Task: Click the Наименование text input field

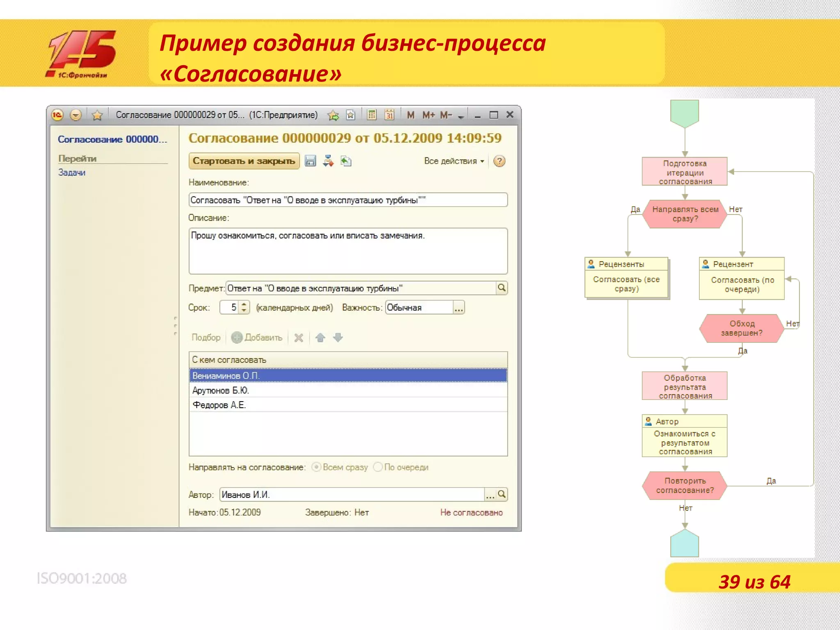Action: (348, 200)
